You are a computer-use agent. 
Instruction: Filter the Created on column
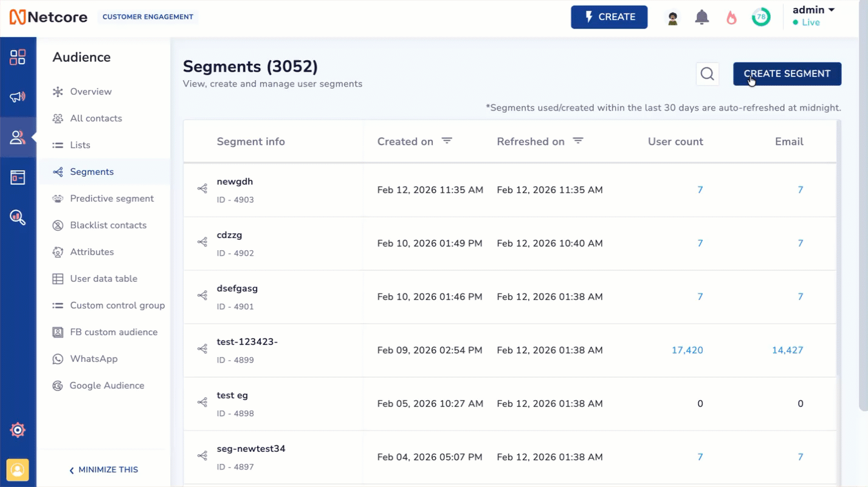[447, 140]
